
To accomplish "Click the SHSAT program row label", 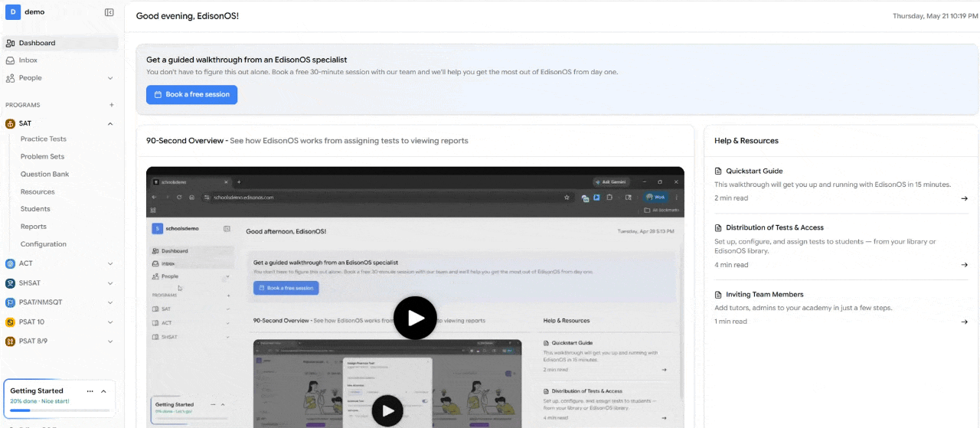I will pyautogui.click(x=30, y=283).
